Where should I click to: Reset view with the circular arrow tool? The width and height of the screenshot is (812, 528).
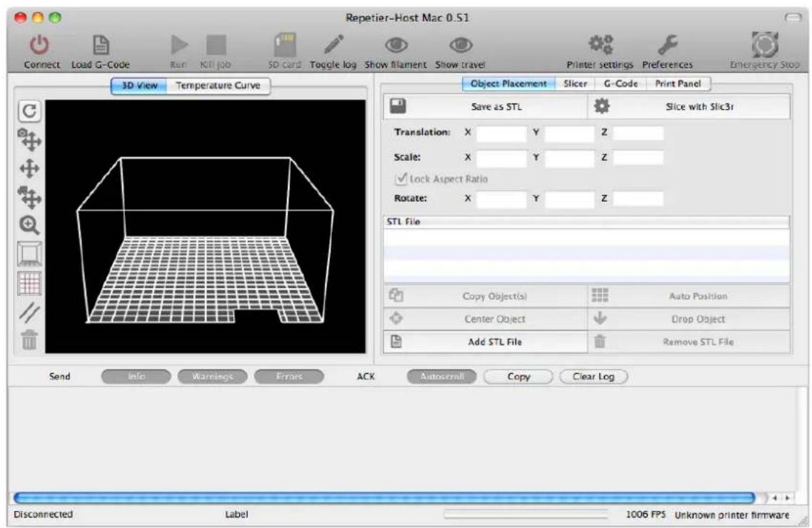click(29, 111)
